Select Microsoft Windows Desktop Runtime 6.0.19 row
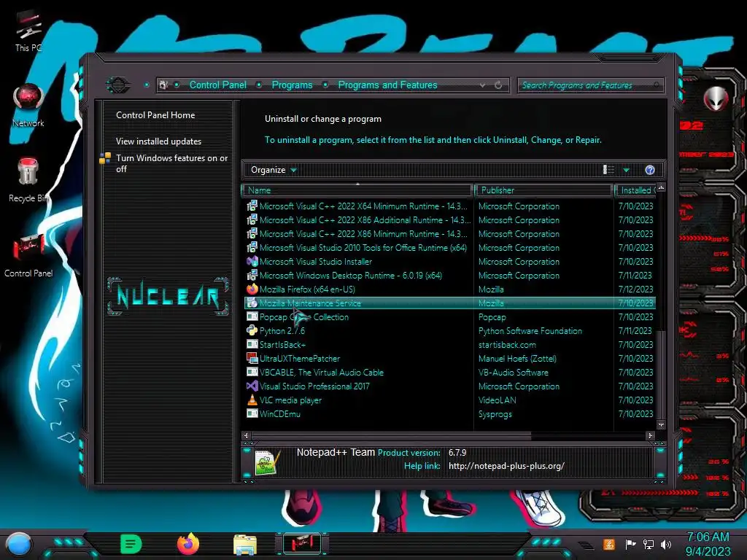 pos(449,275)
